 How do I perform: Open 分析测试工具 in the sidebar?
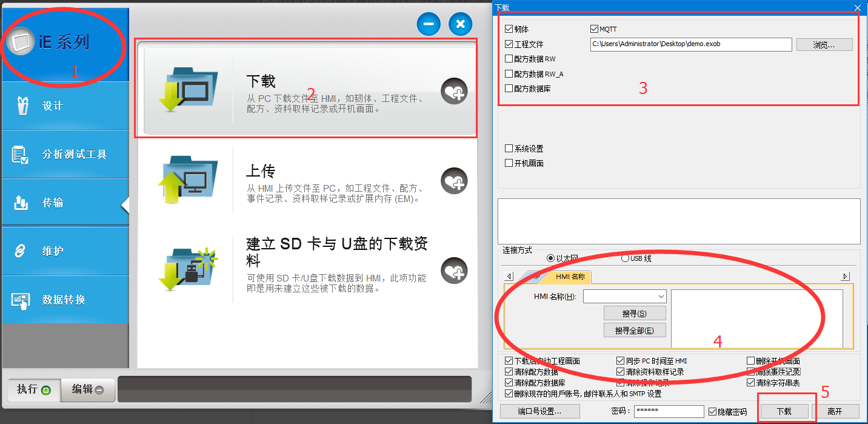[x=65, y=154]
